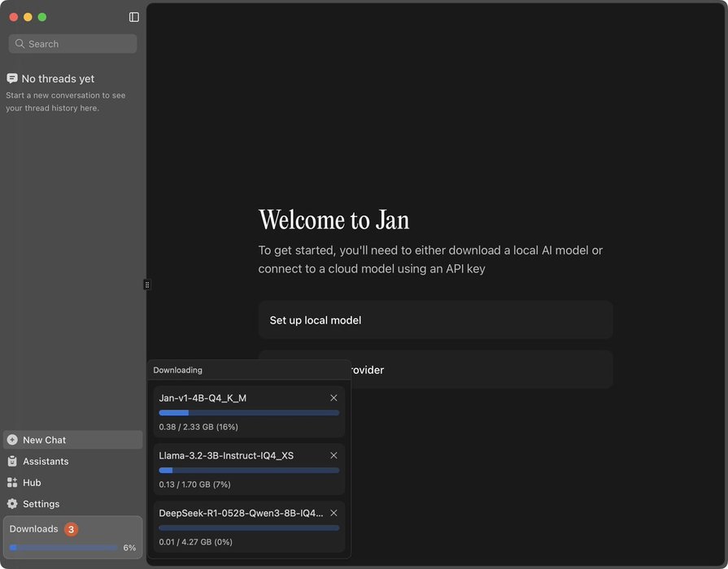
Task: Select the Llama-3.2-3B-Instruct-IQ4_XS model name
Action: [226, 455]
